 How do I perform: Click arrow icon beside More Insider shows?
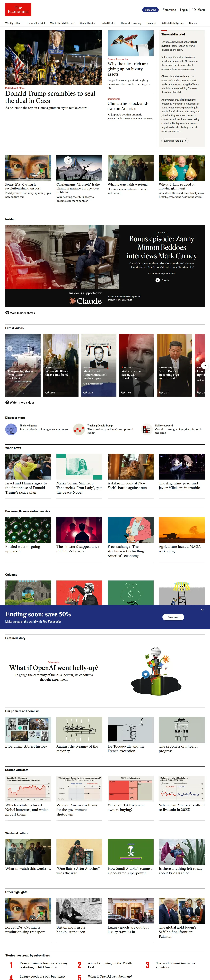(7, 313)
